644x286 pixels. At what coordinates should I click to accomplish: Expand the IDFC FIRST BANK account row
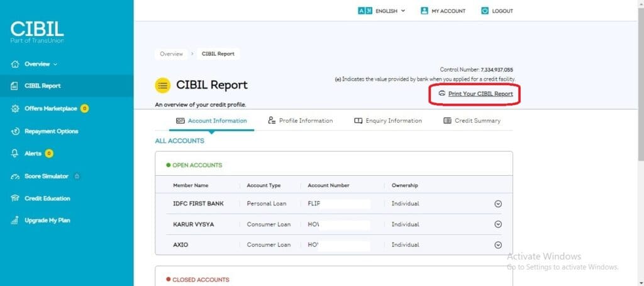[x=498, y=203]
